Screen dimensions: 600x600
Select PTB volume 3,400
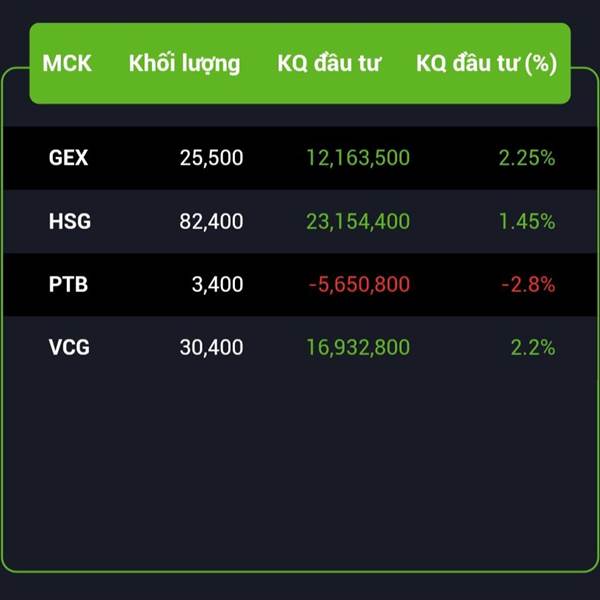click(x=217, y=285)
